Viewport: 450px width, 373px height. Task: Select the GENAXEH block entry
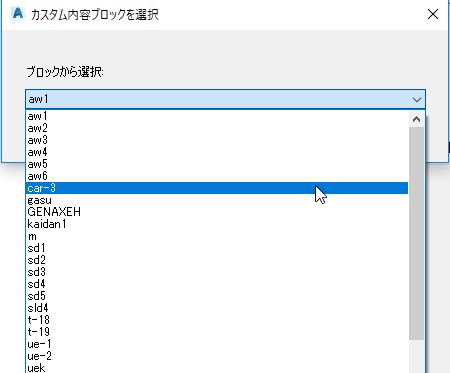pos(217,212)
